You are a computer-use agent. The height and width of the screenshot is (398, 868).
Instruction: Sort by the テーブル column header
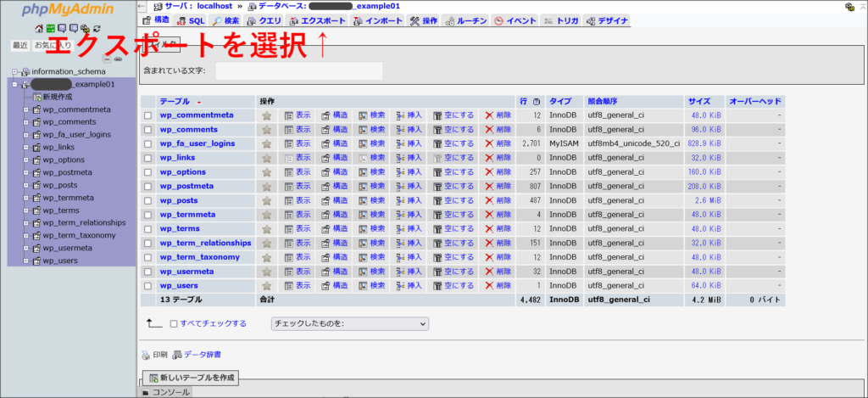point(175,102)
